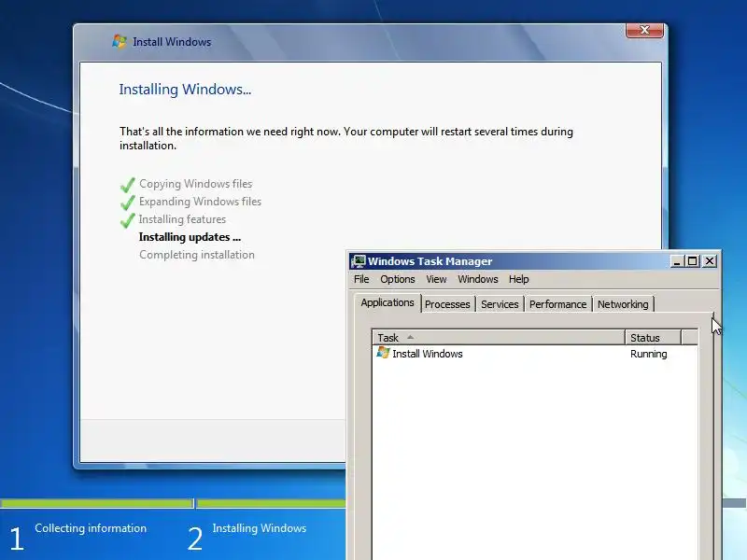Click the Installing Windows progress bar
The width and height of the screenshot is (747, 560).
pos(272,503)
